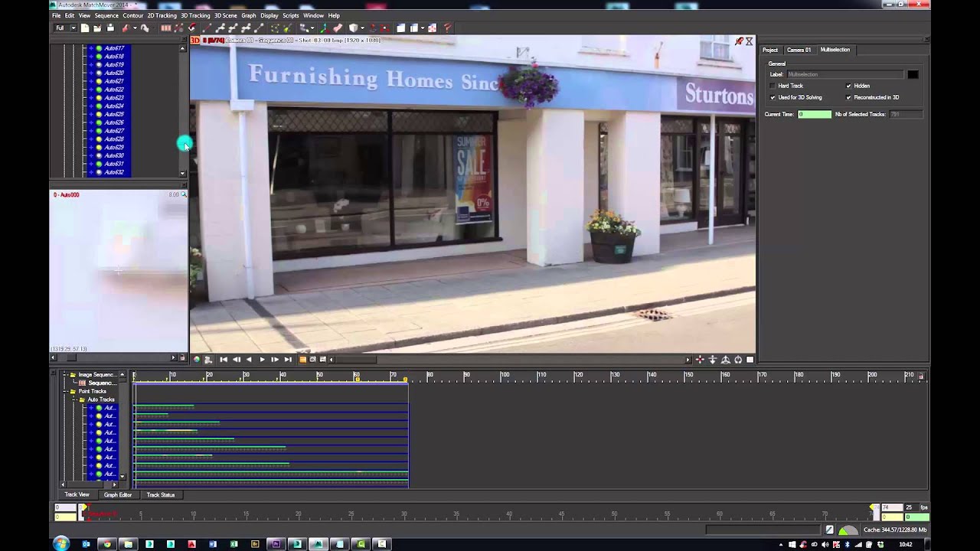Collapse the Auto Tracks tree node
The width and height of the screenshot is (980, 551).
pos(74,399)
